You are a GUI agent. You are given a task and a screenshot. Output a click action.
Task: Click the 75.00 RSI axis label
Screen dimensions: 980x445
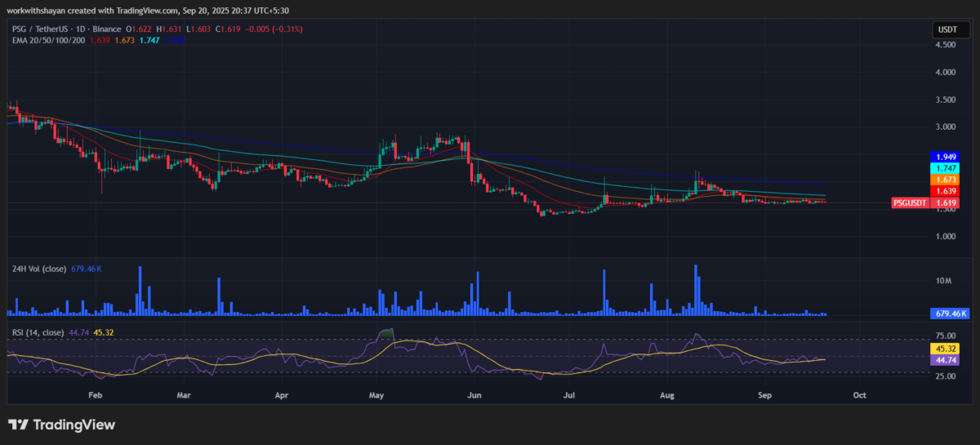point(946,335)
